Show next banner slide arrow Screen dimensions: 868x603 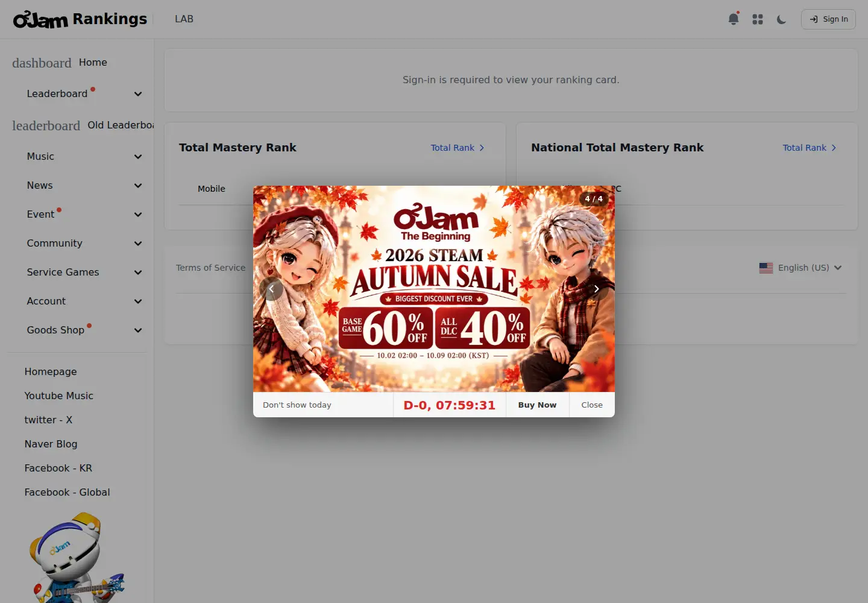(596, 289)
